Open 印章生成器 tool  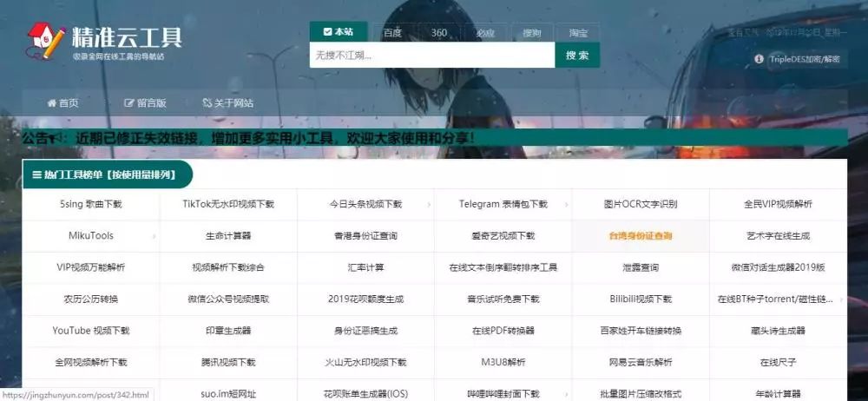(x=228, y=331)
